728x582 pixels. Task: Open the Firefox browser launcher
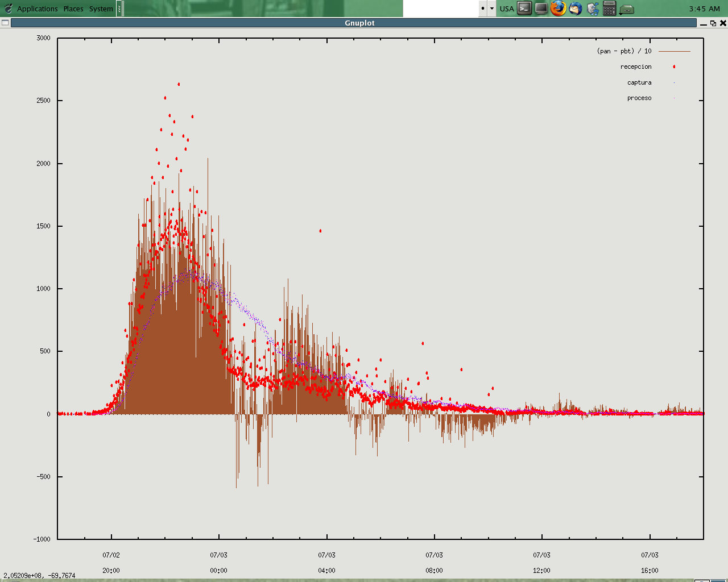559,9
